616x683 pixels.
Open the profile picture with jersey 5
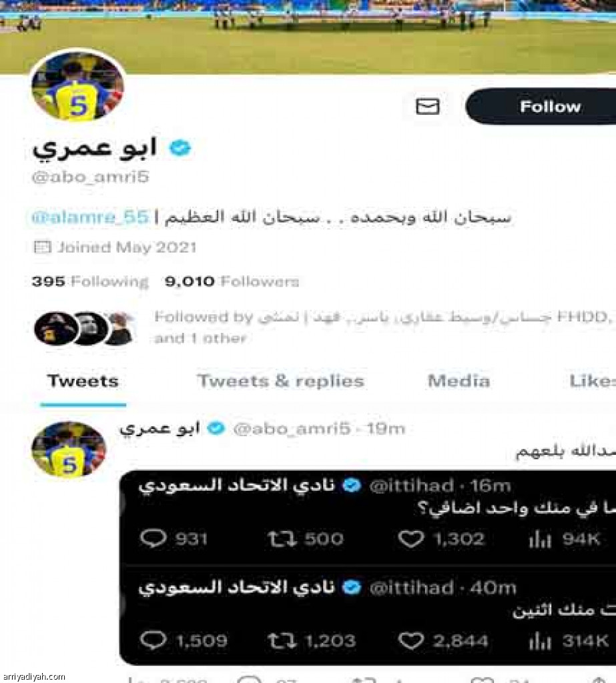78,86
